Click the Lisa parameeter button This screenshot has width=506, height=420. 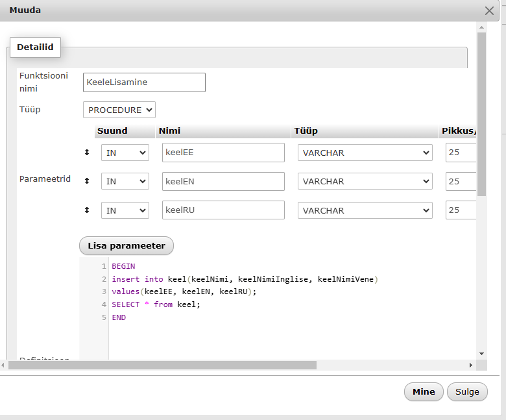[126, 245]
